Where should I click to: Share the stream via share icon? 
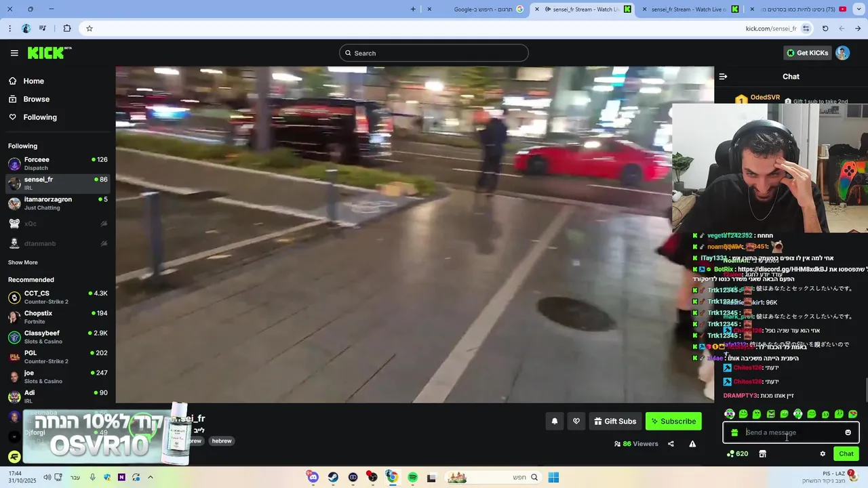point(671,444)
